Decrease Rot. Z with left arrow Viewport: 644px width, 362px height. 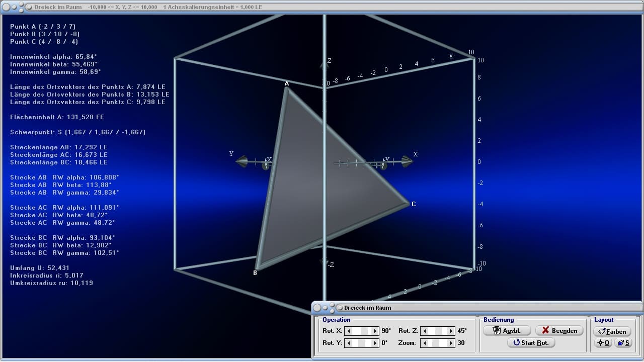424,331
